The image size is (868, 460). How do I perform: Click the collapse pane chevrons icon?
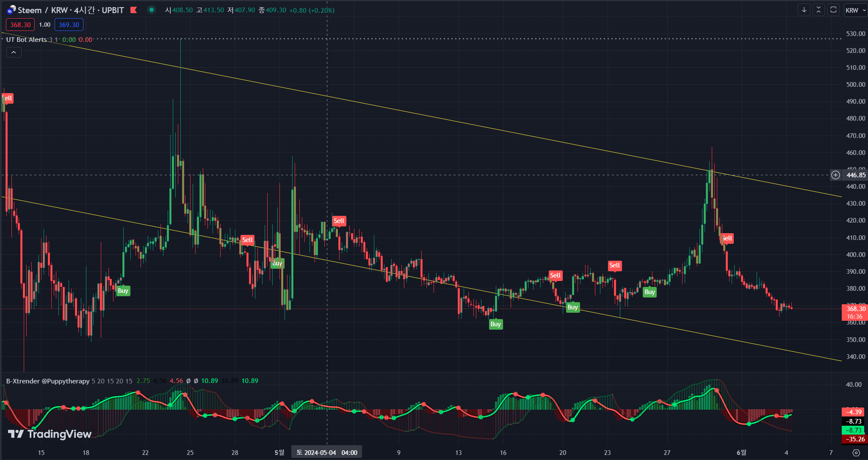(x=818, y=10)
